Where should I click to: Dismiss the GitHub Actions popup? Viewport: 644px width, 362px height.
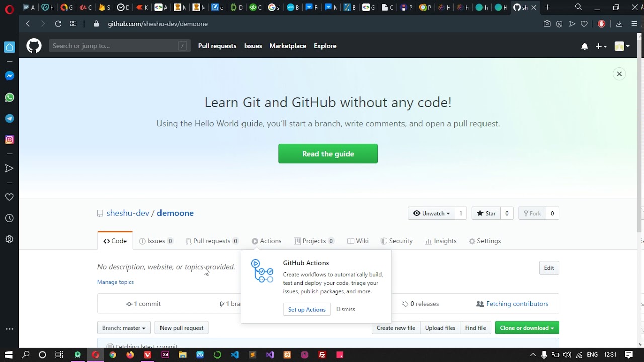(345, 309)
